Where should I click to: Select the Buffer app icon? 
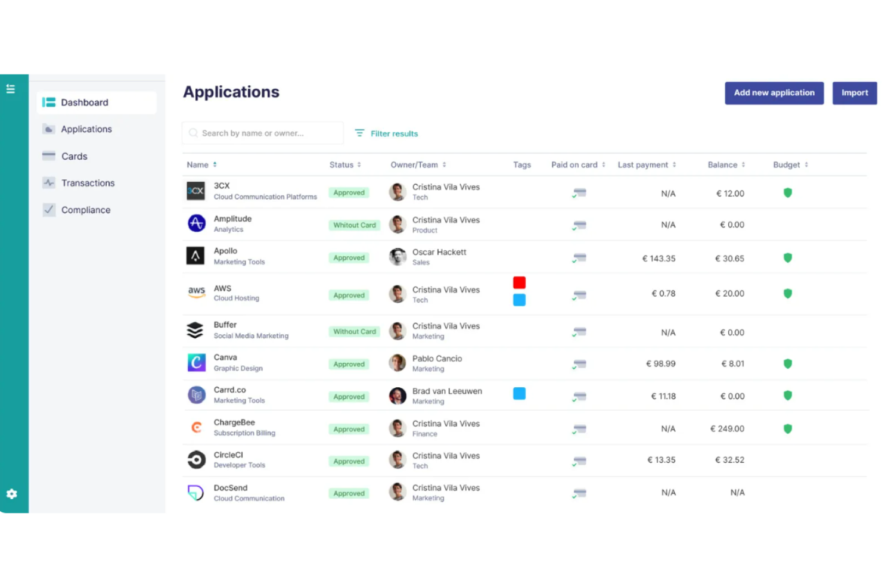coord(196,330)
